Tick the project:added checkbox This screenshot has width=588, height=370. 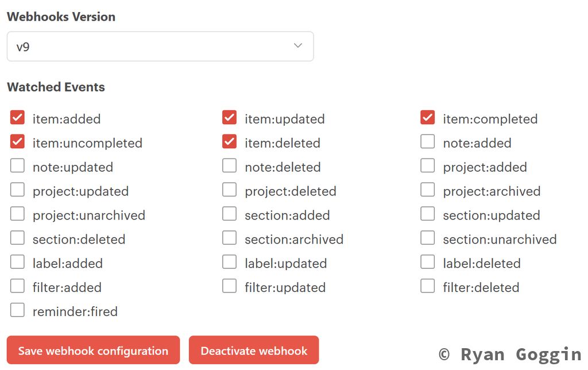coord(427,166)
